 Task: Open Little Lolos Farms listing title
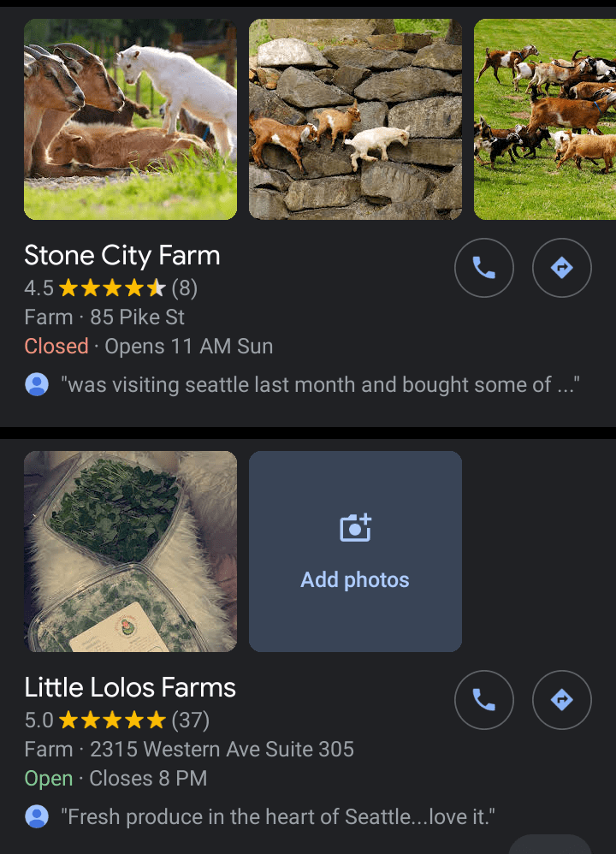click(130, 687)
